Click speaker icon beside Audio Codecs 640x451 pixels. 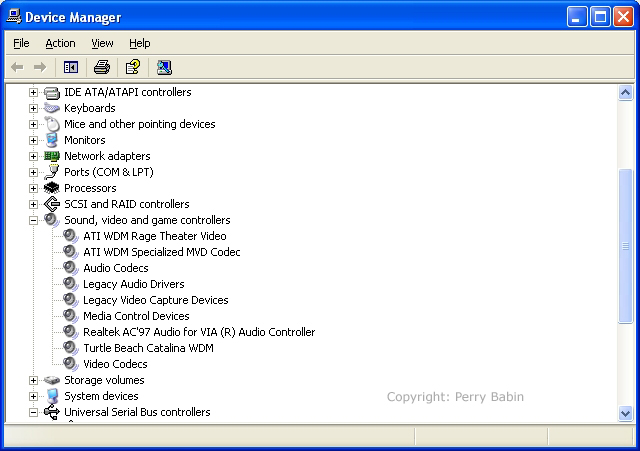tap(71, 268)
